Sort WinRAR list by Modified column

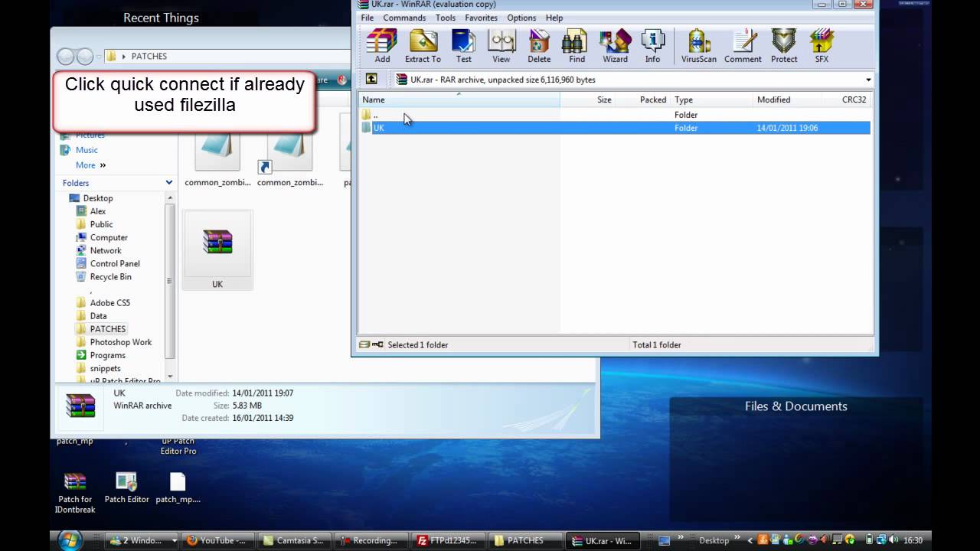click(x=787, y=99)
